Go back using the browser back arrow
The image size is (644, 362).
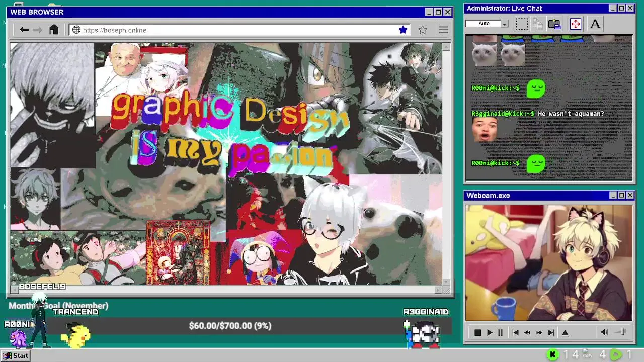(24, 30)
